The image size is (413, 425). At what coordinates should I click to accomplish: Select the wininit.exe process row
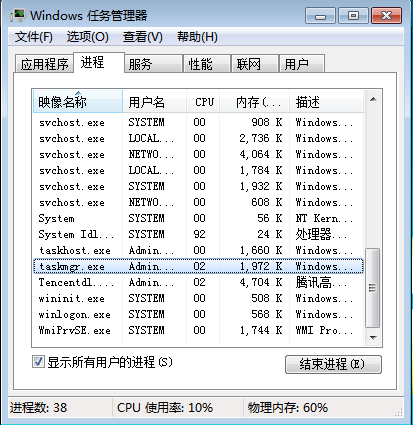pos(198,298)
